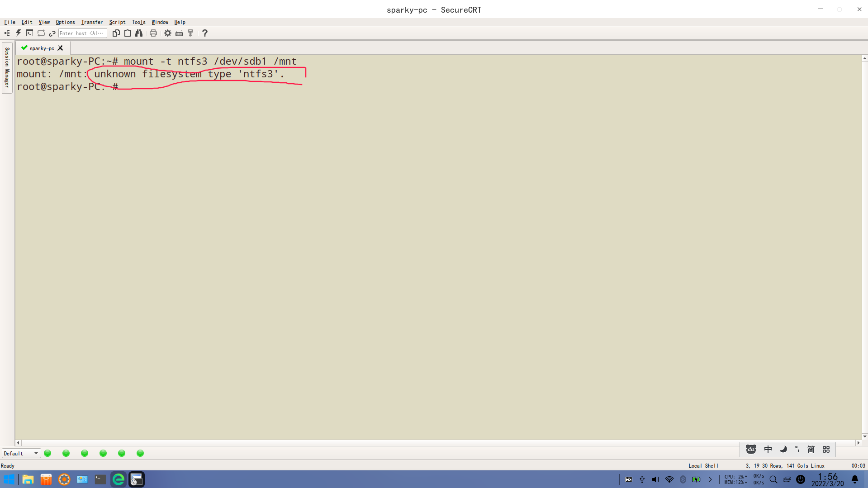Expand the system tray arrow
Image resolution: width=868 pixels, height=488 pixels.
(710, 479)
